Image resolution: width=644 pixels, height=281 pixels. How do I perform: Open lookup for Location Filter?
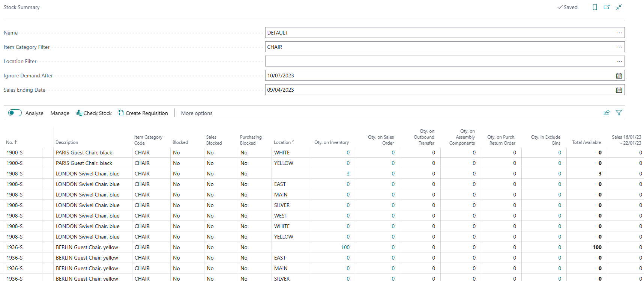[620, 62]
